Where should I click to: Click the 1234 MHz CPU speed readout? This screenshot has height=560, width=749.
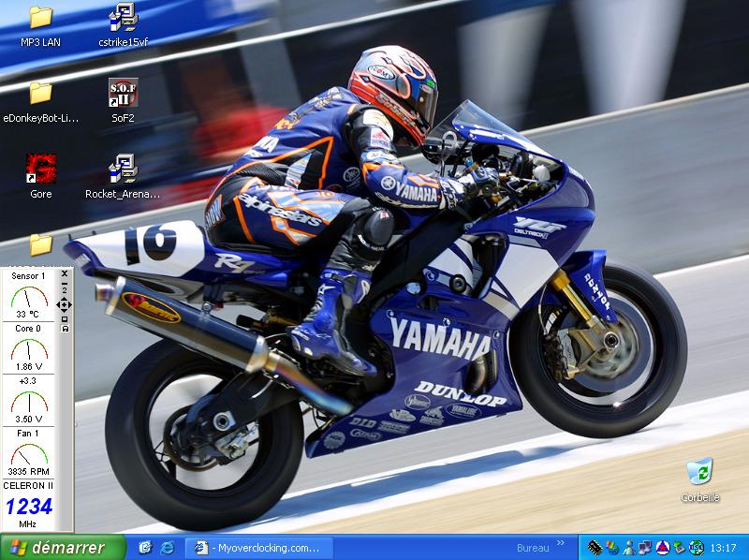pos(29,507)
